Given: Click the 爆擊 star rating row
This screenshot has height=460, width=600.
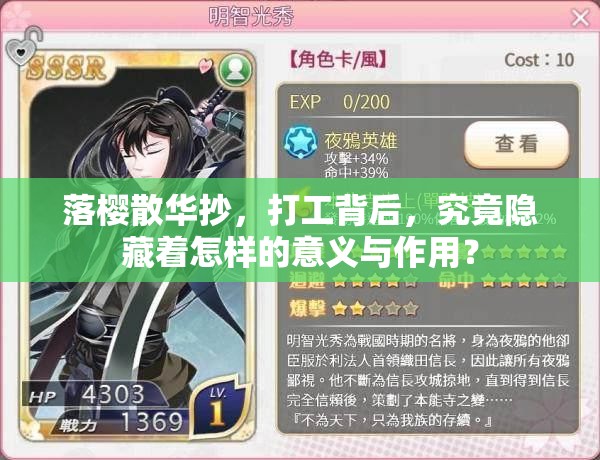Looking at the screenshot, I should coord(354,308).
